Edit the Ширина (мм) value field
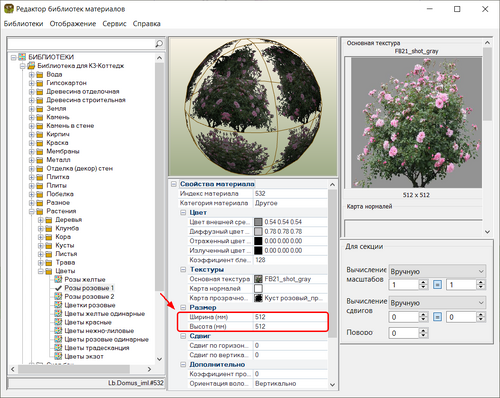This screenshot has height=398, width=500. pyautogui.click(x=291, y=317)
